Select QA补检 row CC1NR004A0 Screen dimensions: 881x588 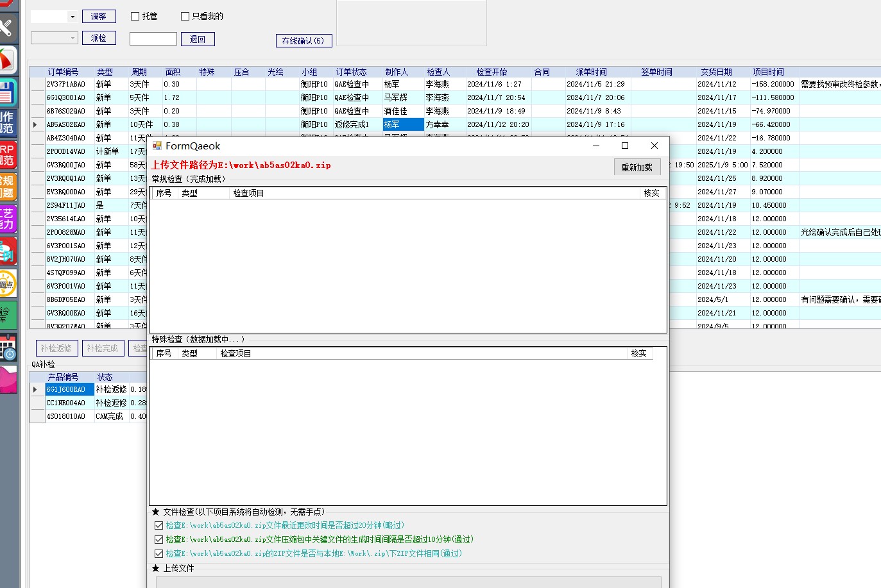[65, 403]
